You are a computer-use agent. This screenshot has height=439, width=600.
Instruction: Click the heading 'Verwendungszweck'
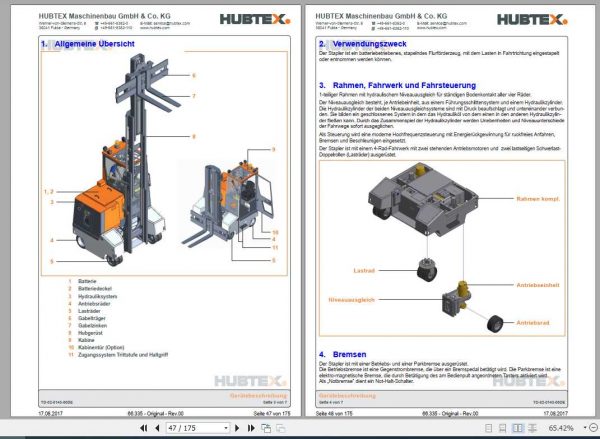pos(370,44)
